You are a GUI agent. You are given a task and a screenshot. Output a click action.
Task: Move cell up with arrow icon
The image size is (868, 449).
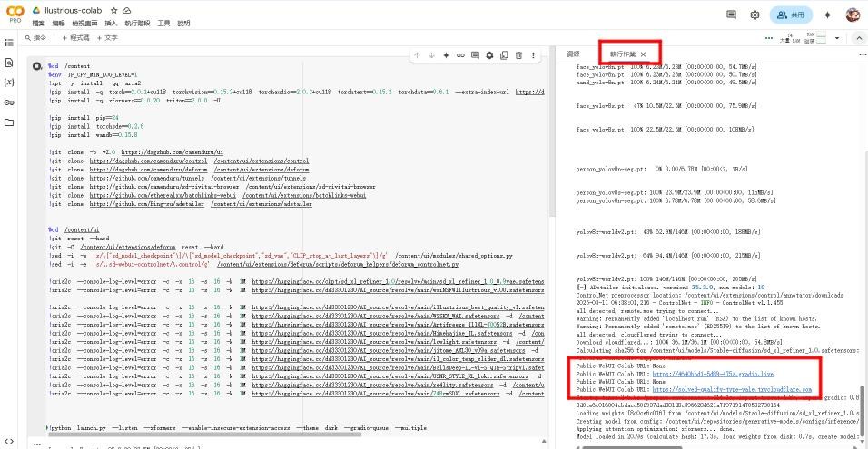417,55
